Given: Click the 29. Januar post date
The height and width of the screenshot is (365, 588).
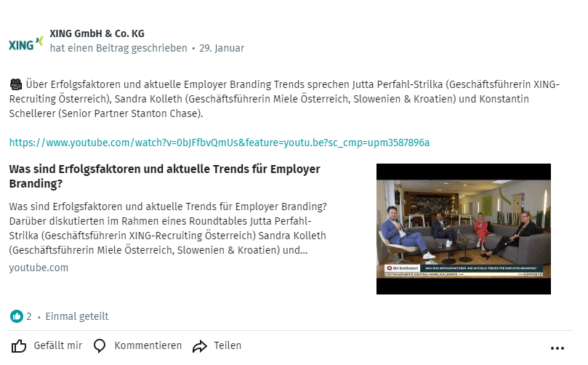Looking at the screenshot, I should (222, 49).
